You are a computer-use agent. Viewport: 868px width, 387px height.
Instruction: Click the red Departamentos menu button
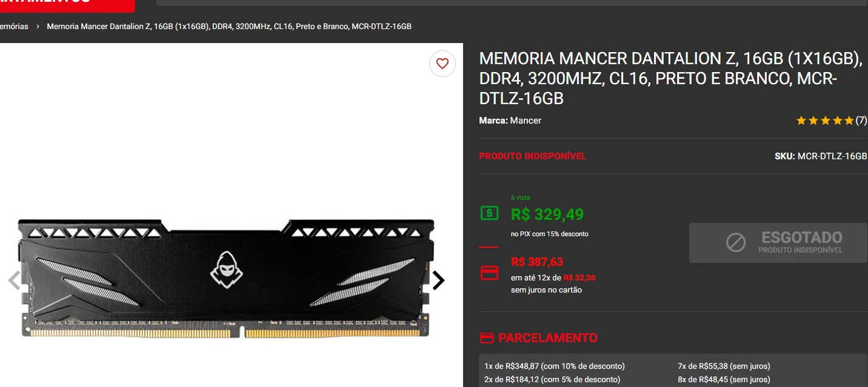coord(67,5)
